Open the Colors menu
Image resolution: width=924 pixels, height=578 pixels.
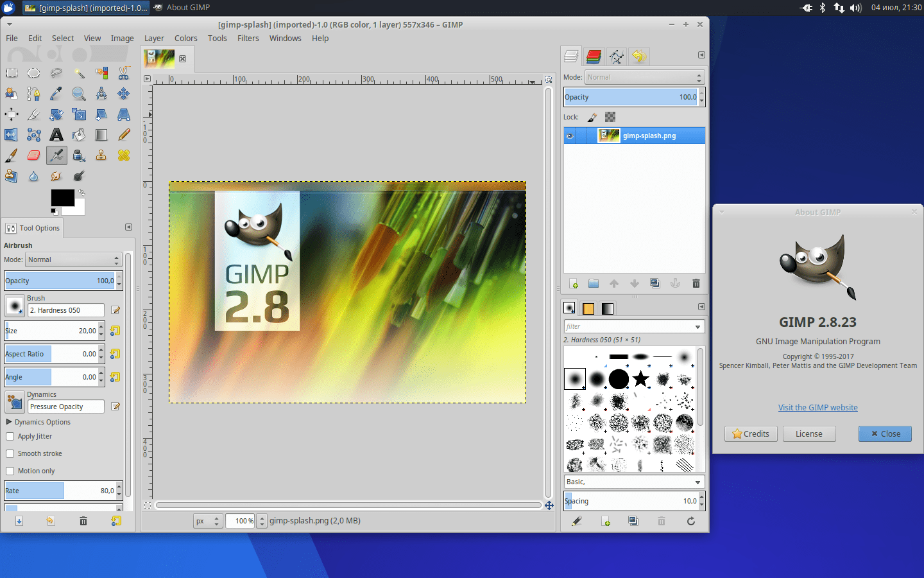point(186,39)
